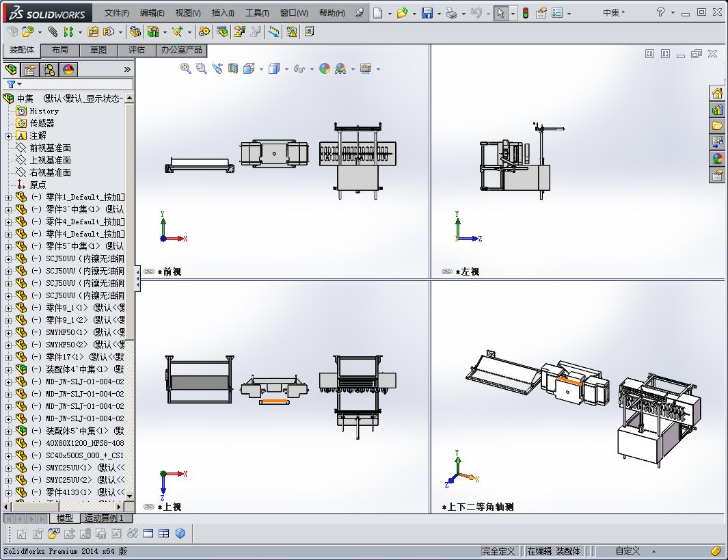Open the Design Library task pane icon
Image resolution: width=728 pixels, height=560 pixels.
pyautogui.click(x=717, y=109)
